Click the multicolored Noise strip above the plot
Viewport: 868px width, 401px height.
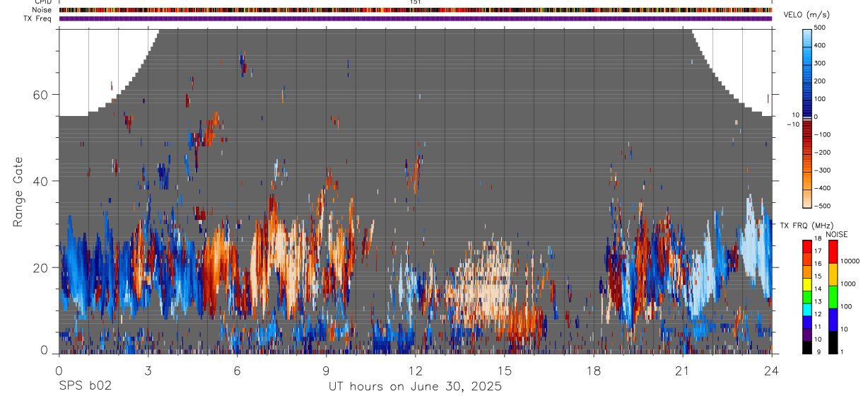416,10
